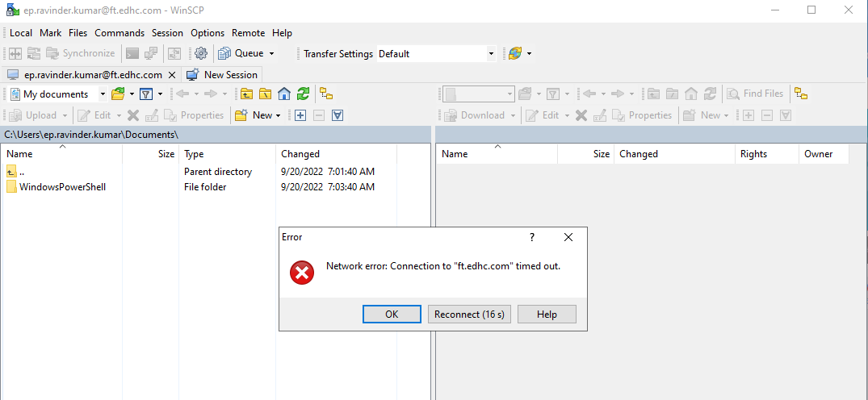Image resolution: width=868 pixels, height=400 pixels.
Task: Click Help in the Error dialog
Action: pyautogui.click(x=547, y=315)
